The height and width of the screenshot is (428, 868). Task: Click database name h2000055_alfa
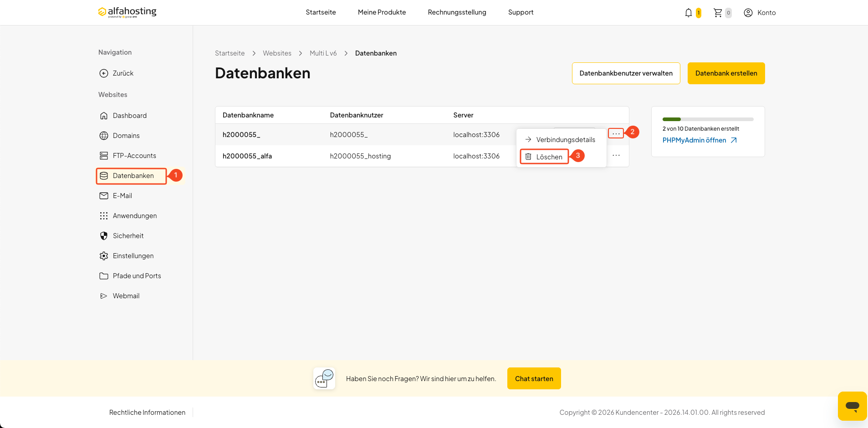(x=247, y=156)
